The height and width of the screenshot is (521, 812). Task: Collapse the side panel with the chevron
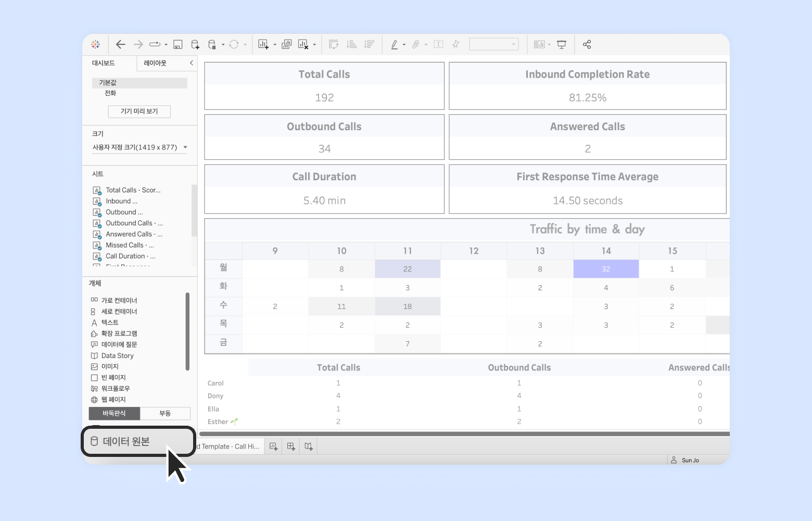pos(192,63)
